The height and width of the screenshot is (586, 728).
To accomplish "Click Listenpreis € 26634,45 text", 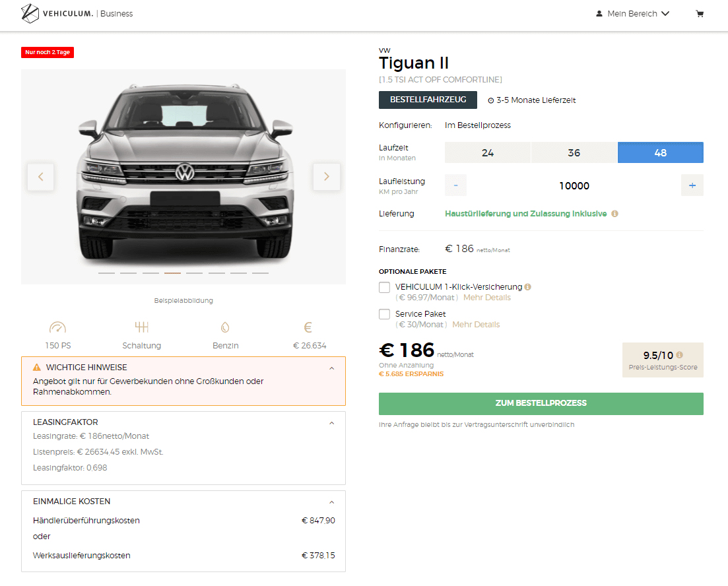I will coord(98,452).
